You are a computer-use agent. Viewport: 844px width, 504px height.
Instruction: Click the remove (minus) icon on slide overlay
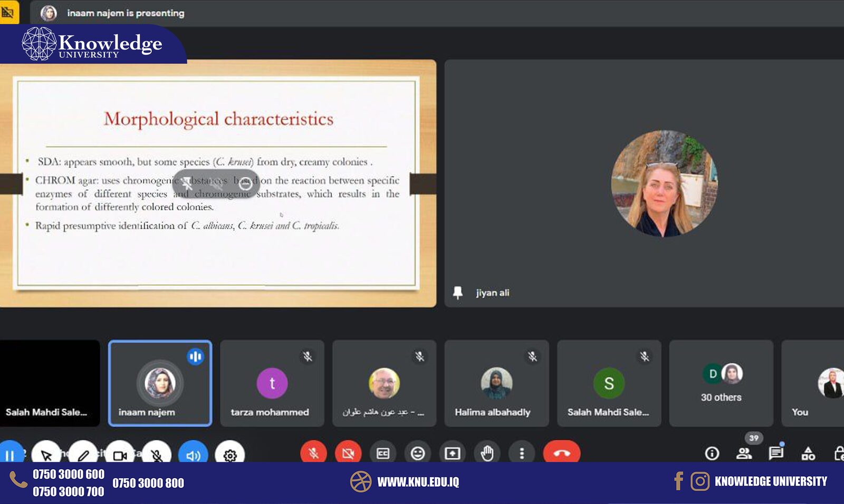coord(245,184)
